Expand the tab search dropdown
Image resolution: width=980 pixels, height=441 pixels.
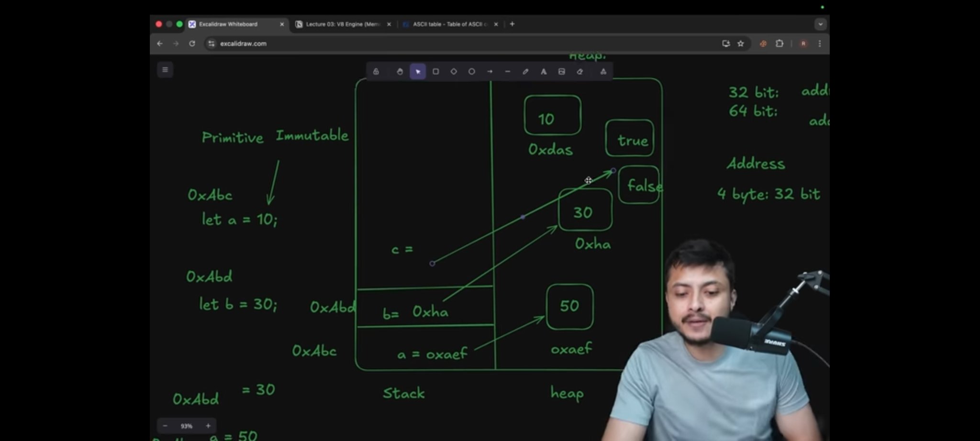point(820,24)
